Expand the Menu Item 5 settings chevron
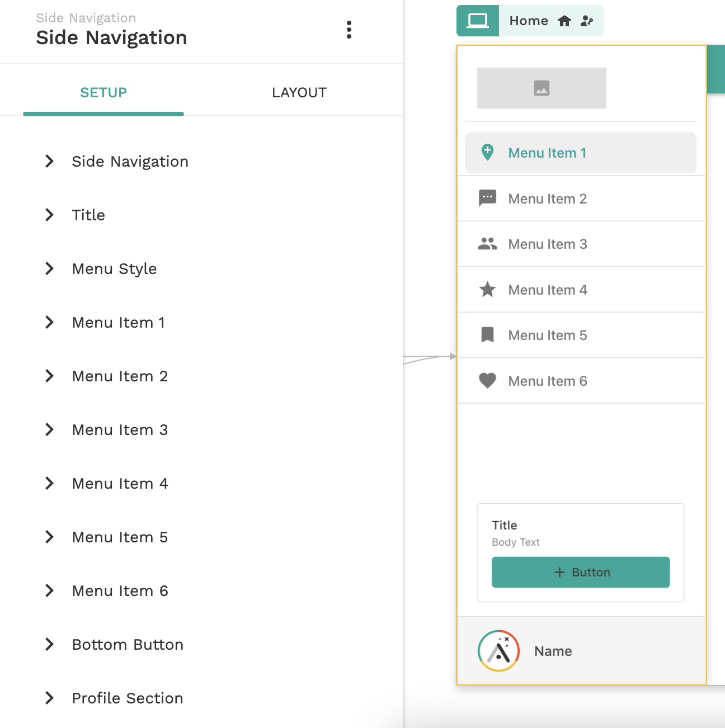725x728 pixels. click(50, 537)
